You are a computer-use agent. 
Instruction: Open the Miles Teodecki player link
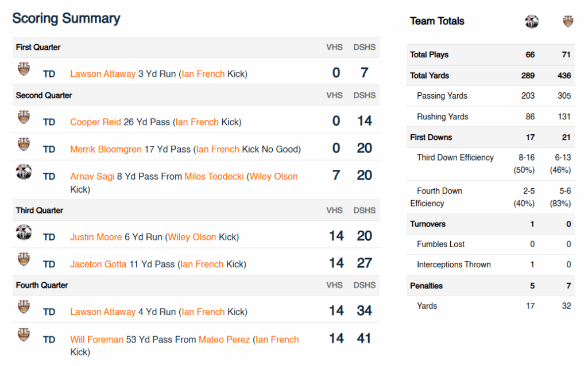point(214,177)
